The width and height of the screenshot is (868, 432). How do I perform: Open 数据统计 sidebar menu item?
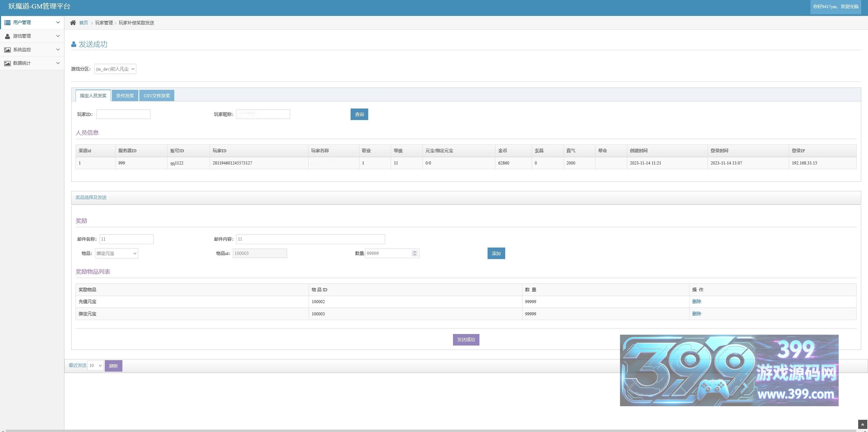point(32,63)
